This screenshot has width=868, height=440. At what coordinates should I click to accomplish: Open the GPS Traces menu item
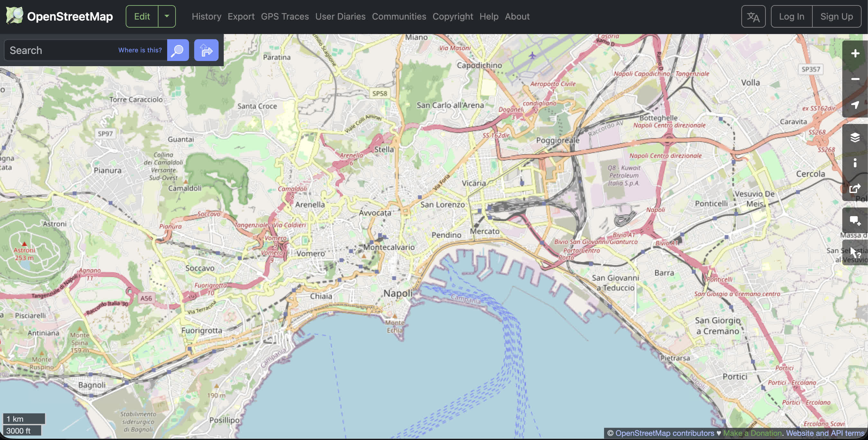tap(285, 16)
